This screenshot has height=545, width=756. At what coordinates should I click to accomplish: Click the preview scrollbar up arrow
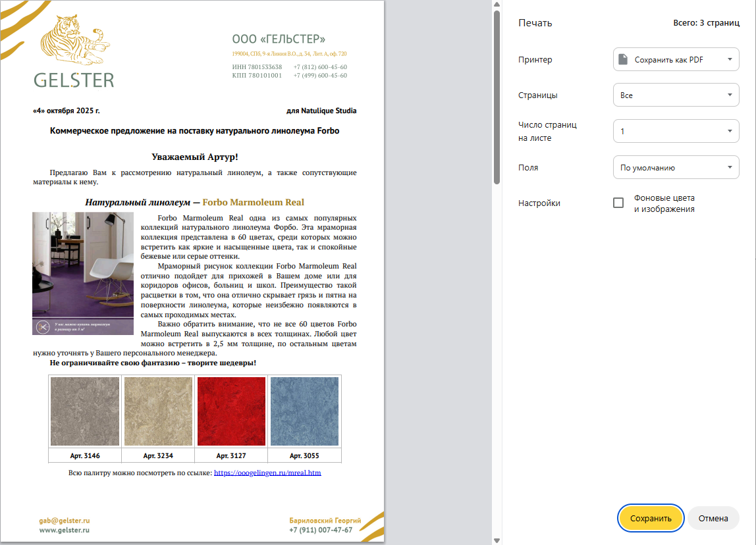tap(497, 5)
